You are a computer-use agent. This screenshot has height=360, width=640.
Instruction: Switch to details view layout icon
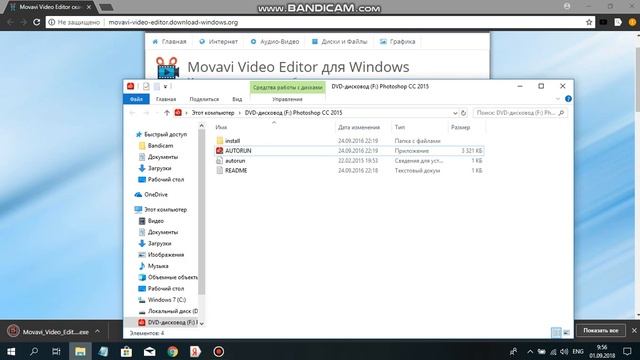pos(556,333)
